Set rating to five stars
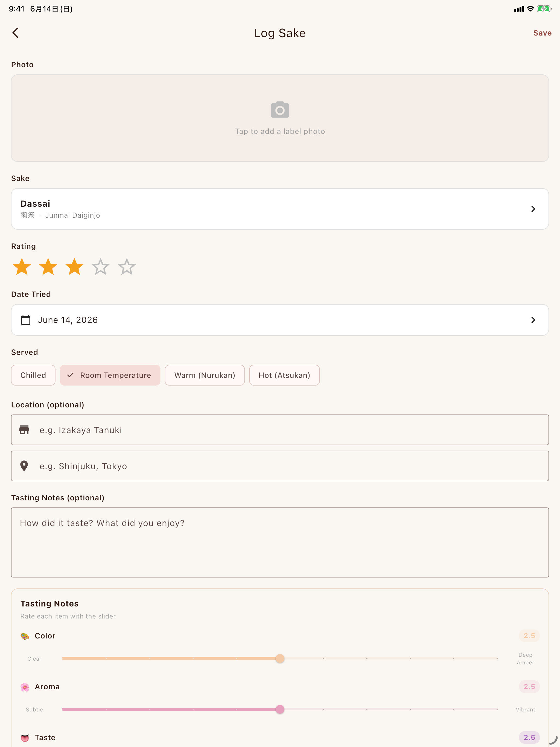The height and width of the screenshot is (747, 560). click(127, 267)
